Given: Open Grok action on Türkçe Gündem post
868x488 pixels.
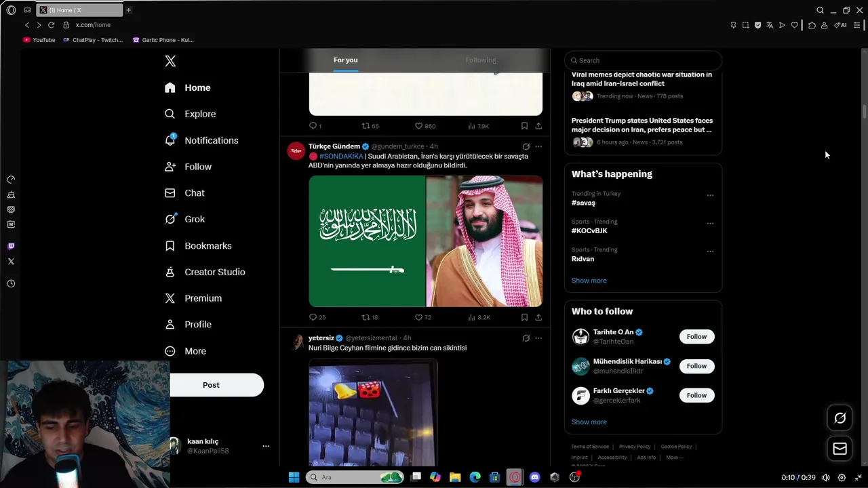Looking at the screenshot, I should pyautogui.click(x=526, y=146).
